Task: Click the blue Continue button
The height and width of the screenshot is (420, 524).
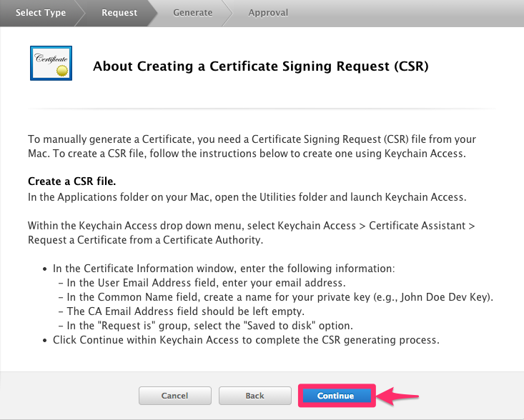Action: (336, 396)
